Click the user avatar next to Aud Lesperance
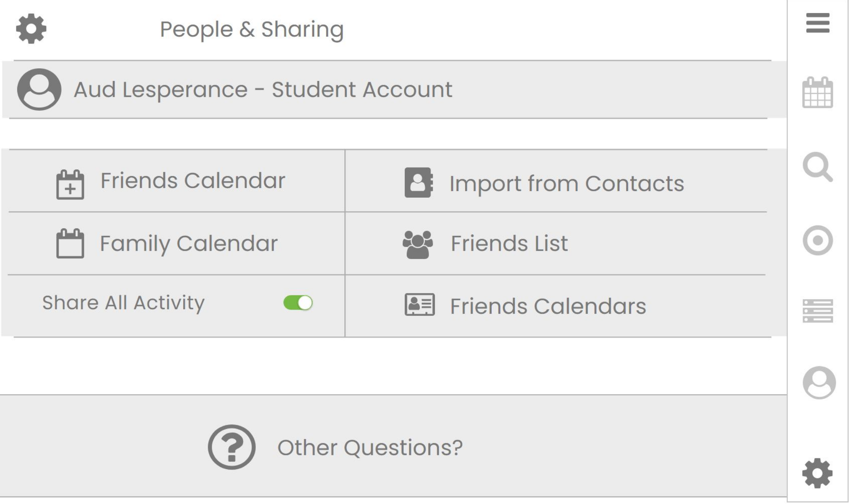The width and height of the screenshot is (850, 504). coord(39,90)
